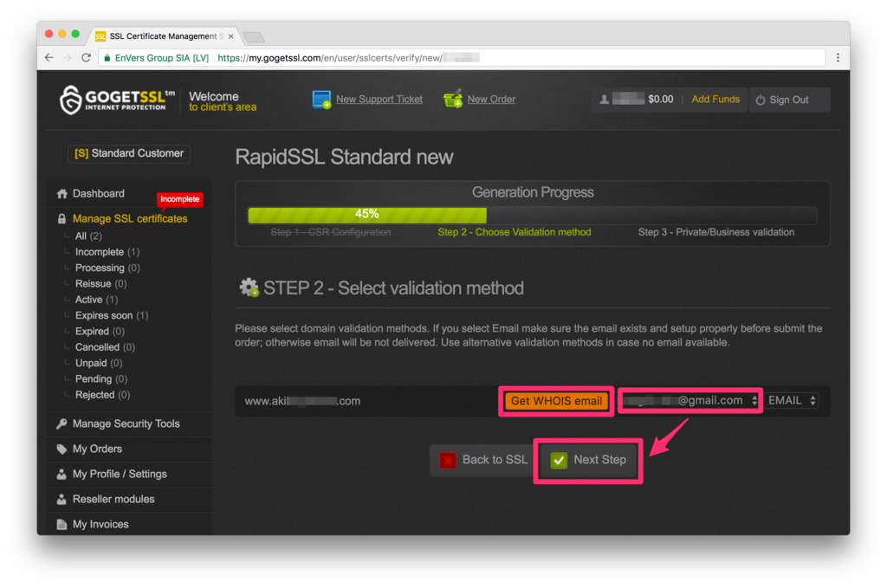Open the New Support Ticket link
Viewport: 887px width, 588px height.
[x=379, y=100]
